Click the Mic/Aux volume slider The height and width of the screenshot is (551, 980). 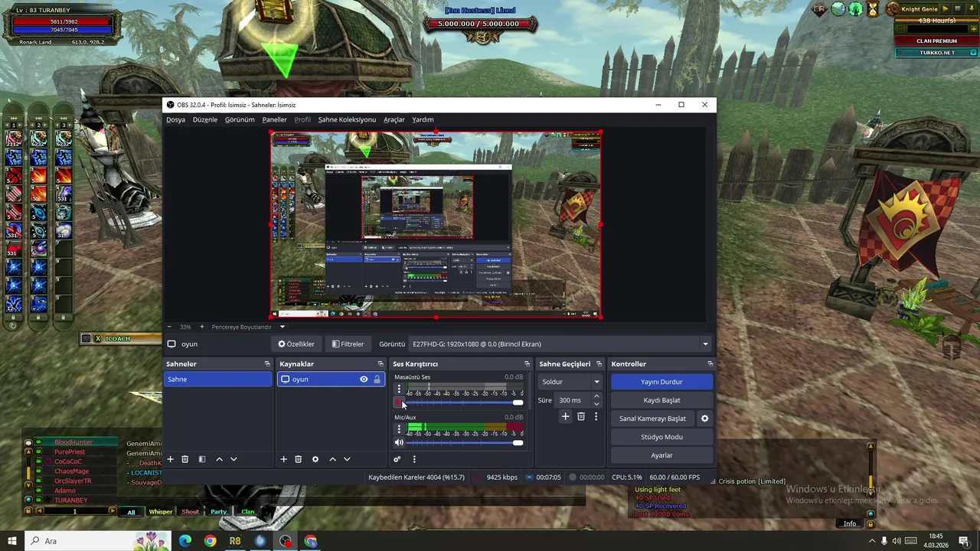point(464,442)
